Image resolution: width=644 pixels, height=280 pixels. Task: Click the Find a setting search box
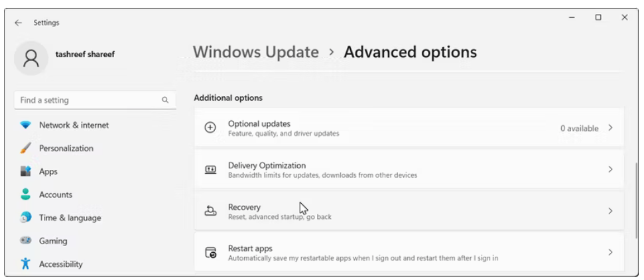[90, 100]
